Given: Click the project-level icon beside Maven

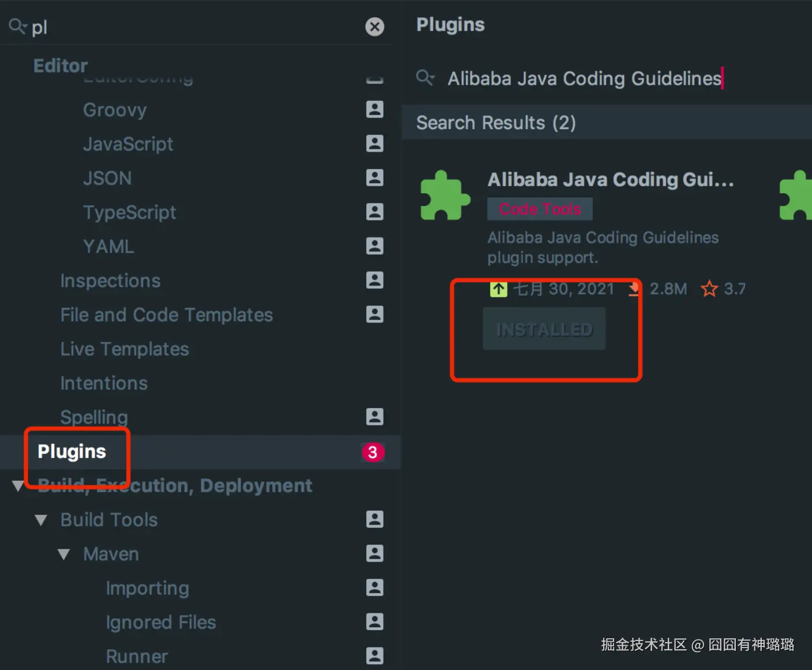Looking at the screenshot, I should [375, 554].
